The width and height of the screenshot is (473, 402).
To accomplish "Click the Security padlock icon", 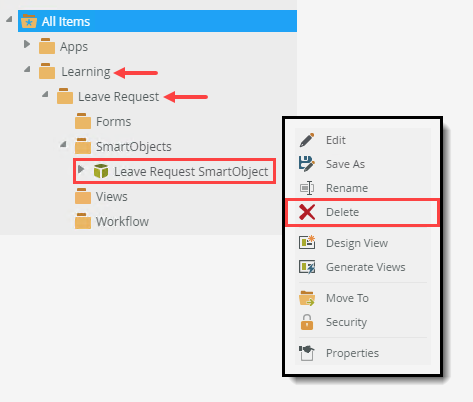I will (307, 322).
